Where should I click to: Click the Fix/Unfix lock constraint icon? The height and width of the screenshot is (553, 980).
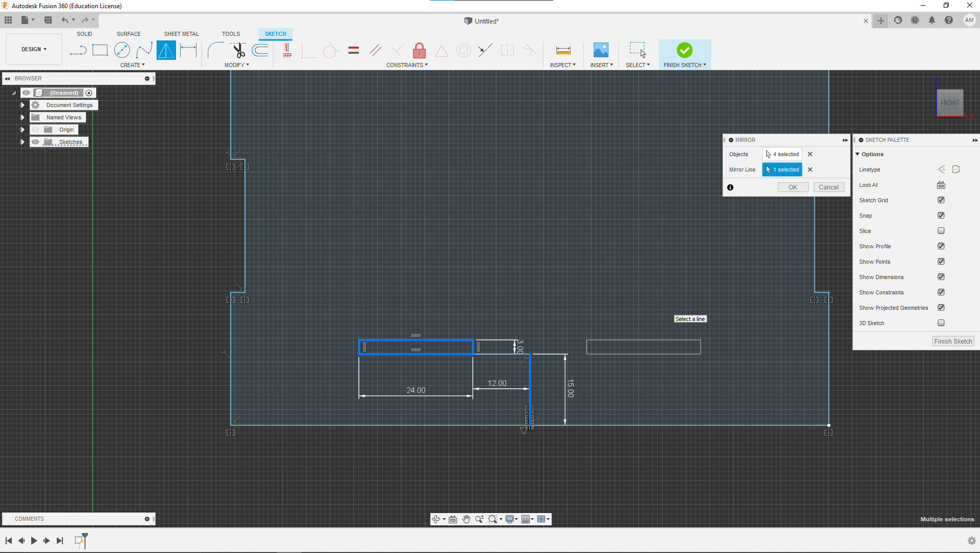pos(419,50)
